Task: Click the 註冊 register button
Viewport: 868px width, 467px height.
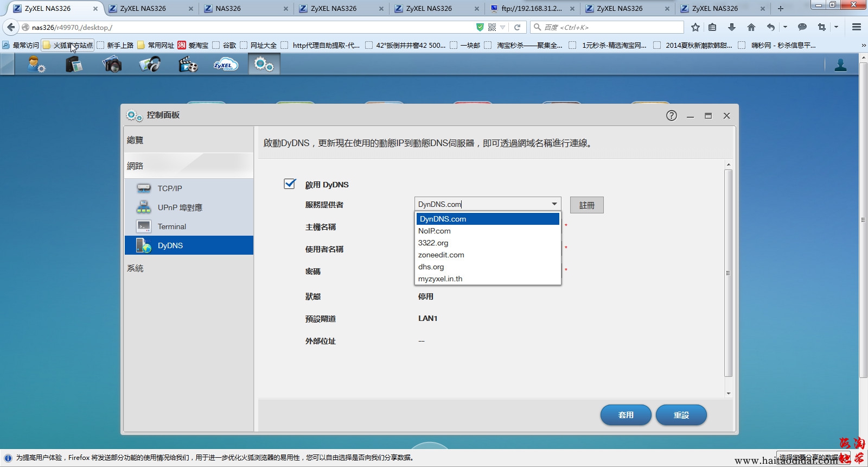Action: tap(586, 205)
